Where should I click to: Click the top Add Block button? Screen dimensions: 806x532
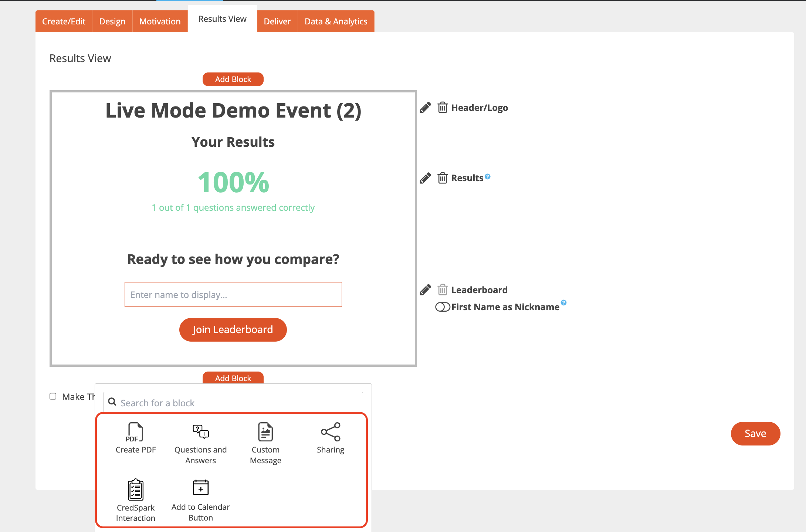tap(233, 79)
